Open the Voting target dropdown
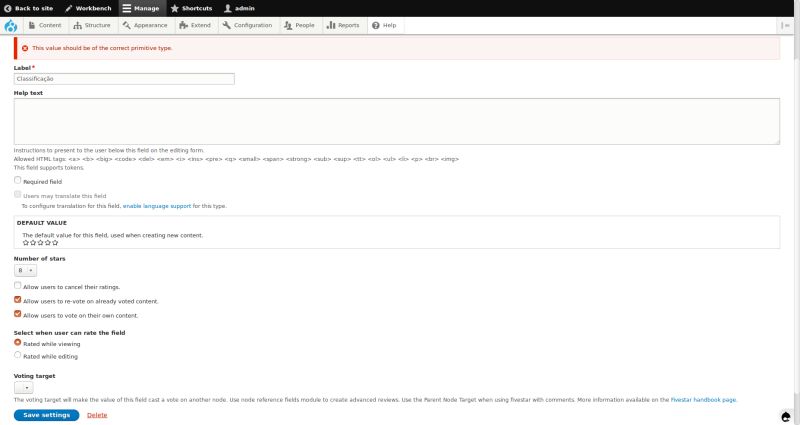The width and height of the screenshot is (800, 425). 23,388
